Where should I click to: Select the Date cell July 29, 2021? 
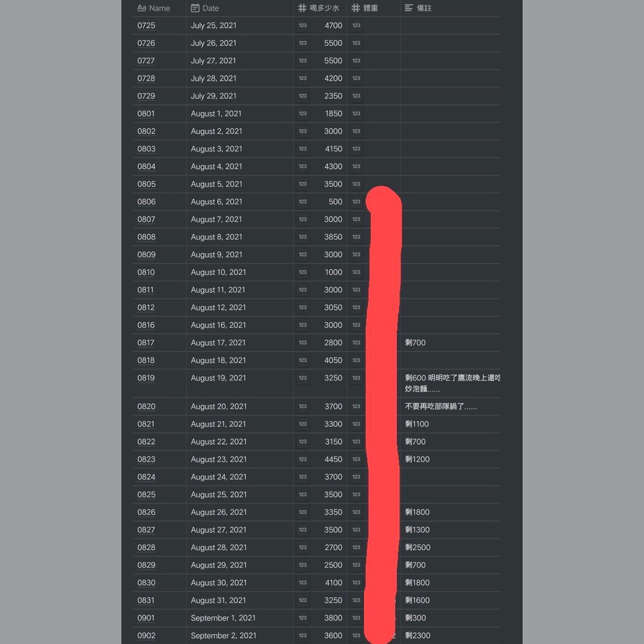coord(213,96)
